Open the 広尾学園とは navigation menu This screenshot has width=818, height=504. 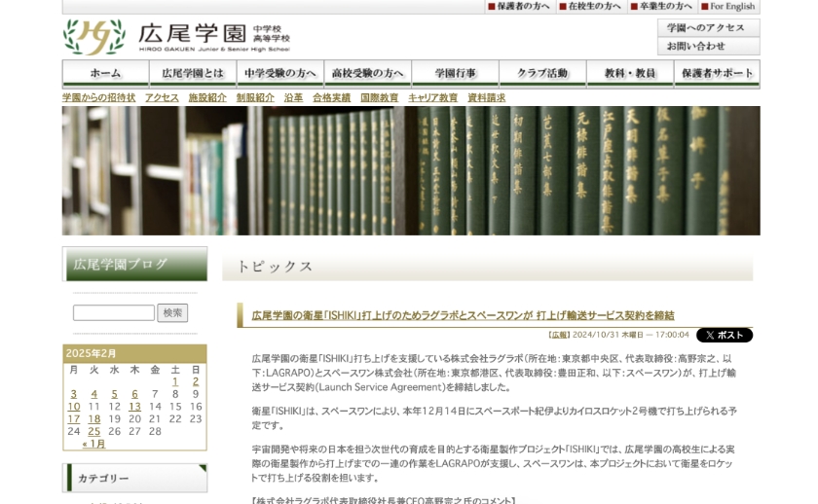[193, 74]
